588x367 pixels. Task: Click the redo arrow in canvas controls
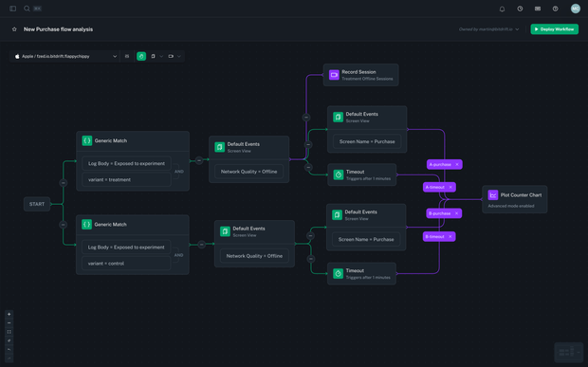pos(9,358)
